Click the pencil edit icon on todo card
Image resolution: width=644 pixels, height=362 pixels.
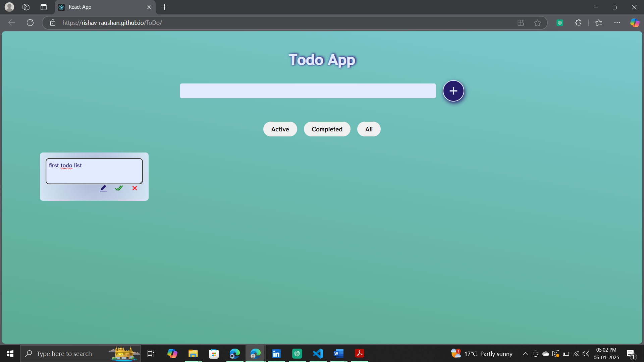click(103, 188)
